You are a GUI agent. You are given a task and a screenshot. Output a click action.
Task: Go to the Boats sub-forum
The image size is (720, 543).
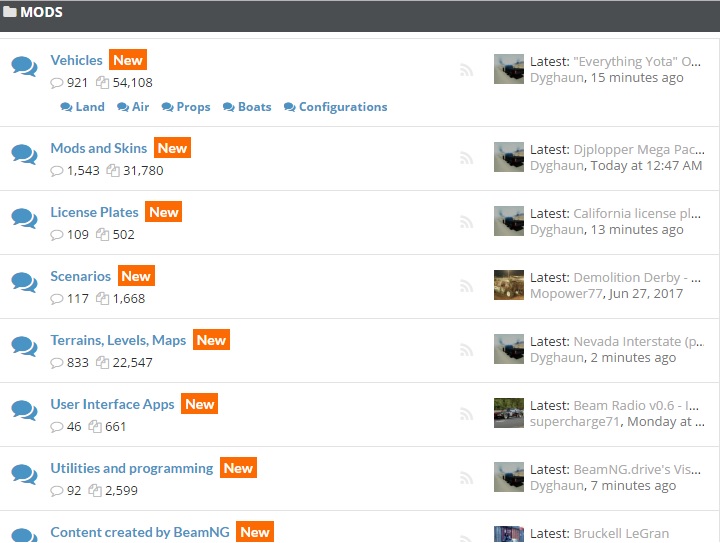coord(247,107)
